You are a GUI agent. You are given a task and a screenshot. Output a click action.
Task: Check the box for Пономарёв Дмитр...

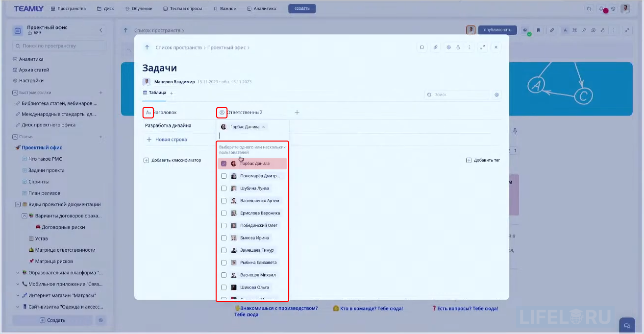(x=224, y=175)
